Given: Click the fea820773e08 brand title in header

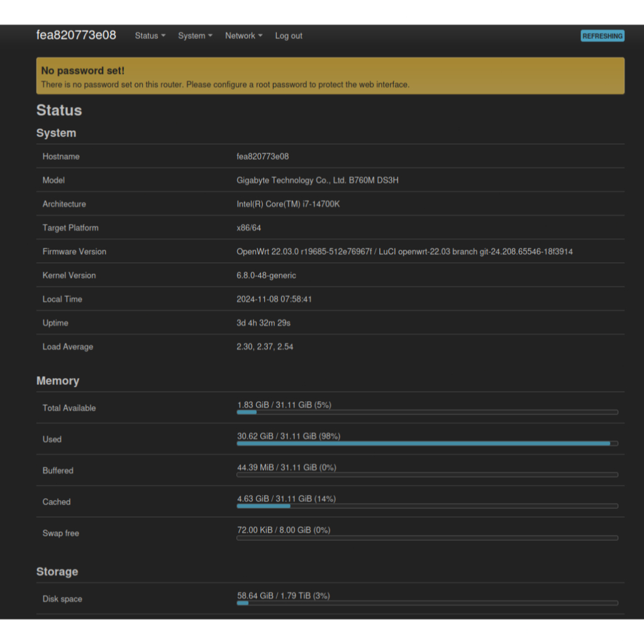Looking at the screenshot, I should (x=76, y=35).
